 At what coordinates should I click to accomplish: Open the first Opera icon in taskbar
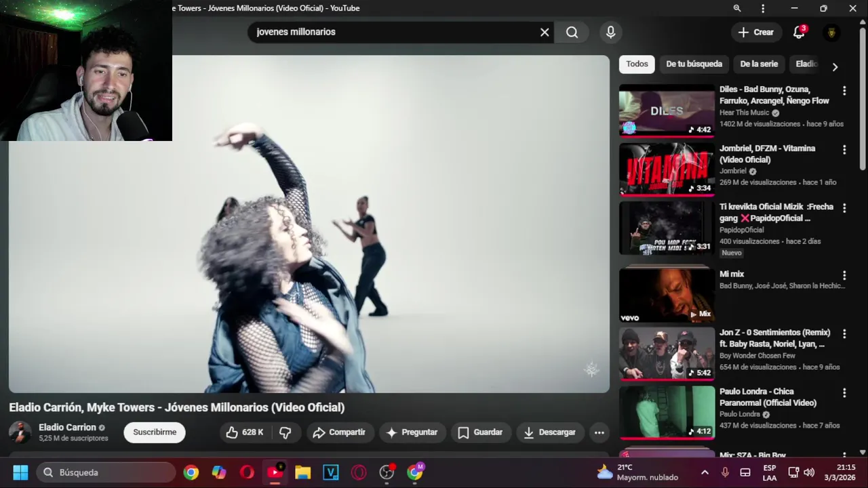[x=247, y=472]
